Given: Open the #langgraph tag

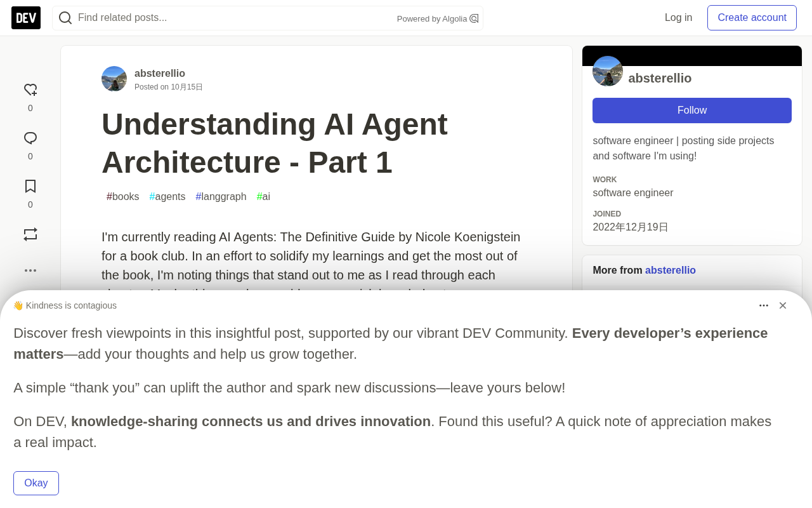Looking at the screenshot, I should click(x=221, y=197).
